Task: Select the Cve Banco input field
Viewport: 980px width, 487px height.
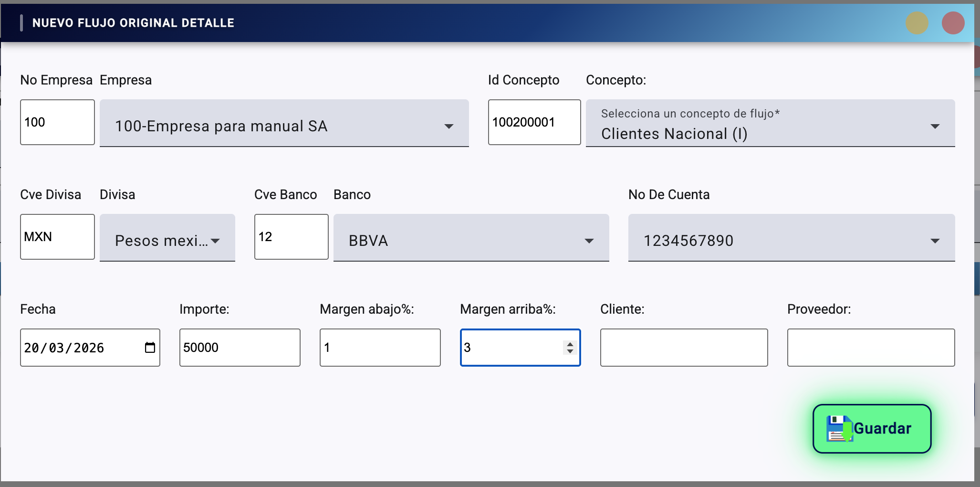Action: [x=291, y=237]
